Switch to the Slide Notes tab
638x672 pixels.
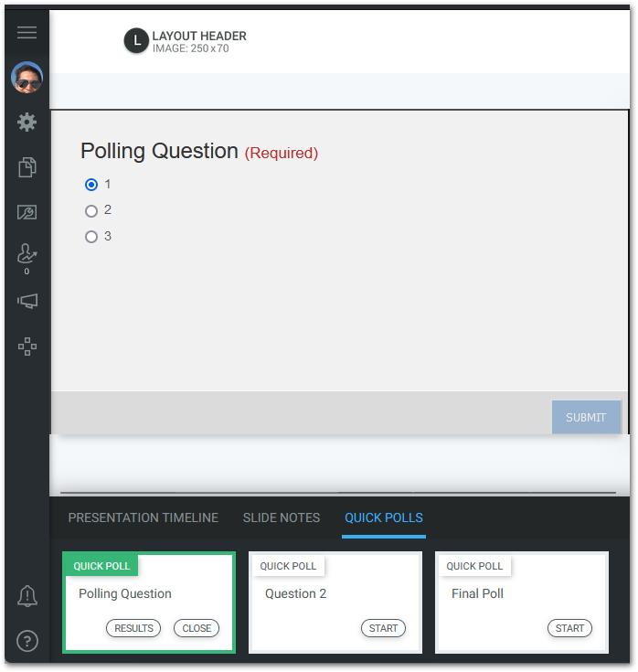[282, 517]
